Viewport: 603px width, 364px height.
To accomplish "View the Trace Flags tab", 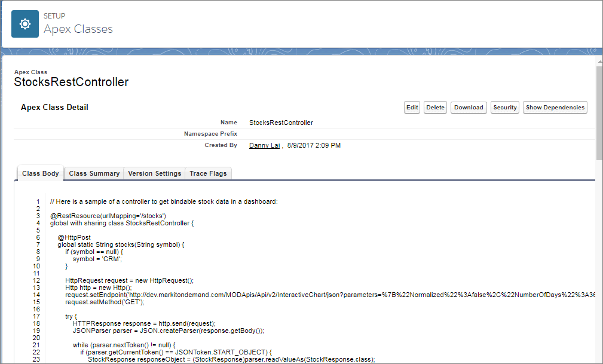I will (x=208, y=173).
